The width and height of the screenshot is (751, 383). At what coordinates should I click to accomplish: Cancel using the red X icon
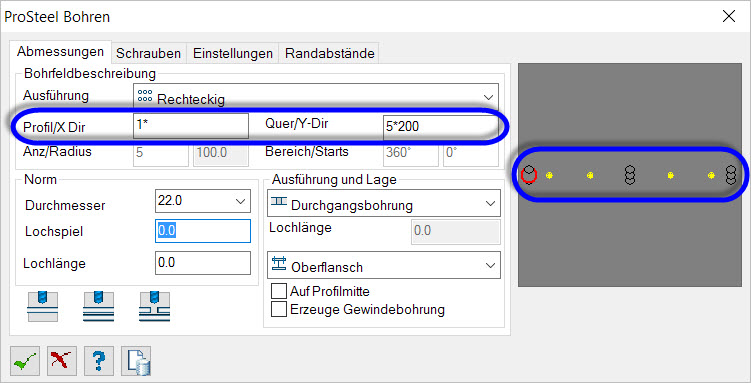(62, 361)
